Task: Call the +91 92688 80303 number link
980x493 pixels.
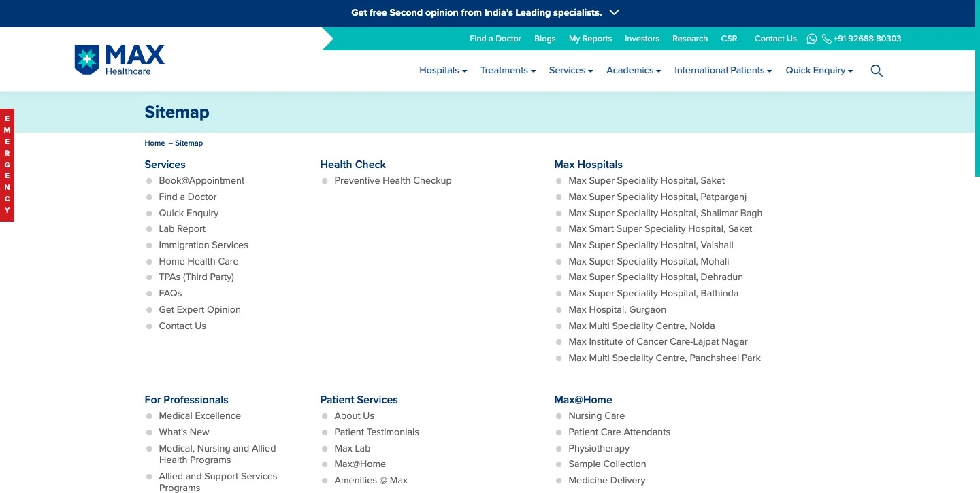Action: click(867, 39)
